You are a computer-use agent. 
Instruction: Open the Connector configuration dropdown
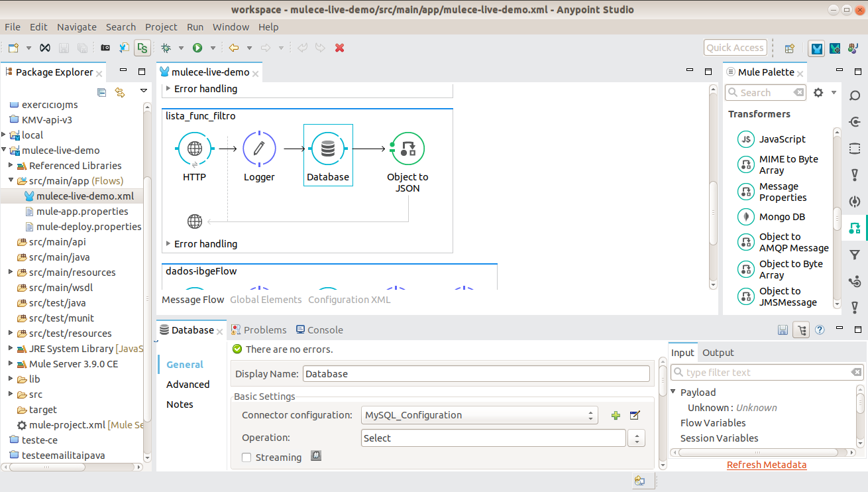coord(479,416)
